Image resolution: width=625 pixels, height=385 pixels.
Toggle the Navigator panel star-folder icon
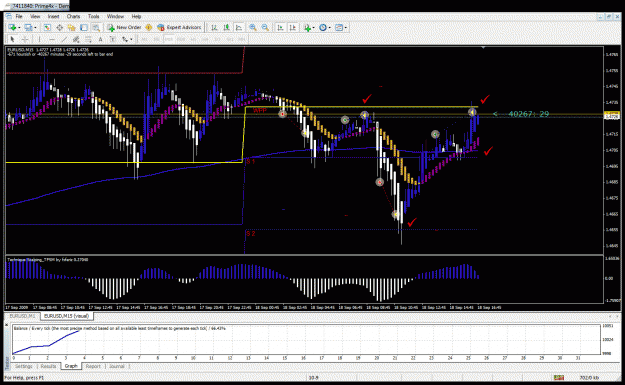click(71, 28)
